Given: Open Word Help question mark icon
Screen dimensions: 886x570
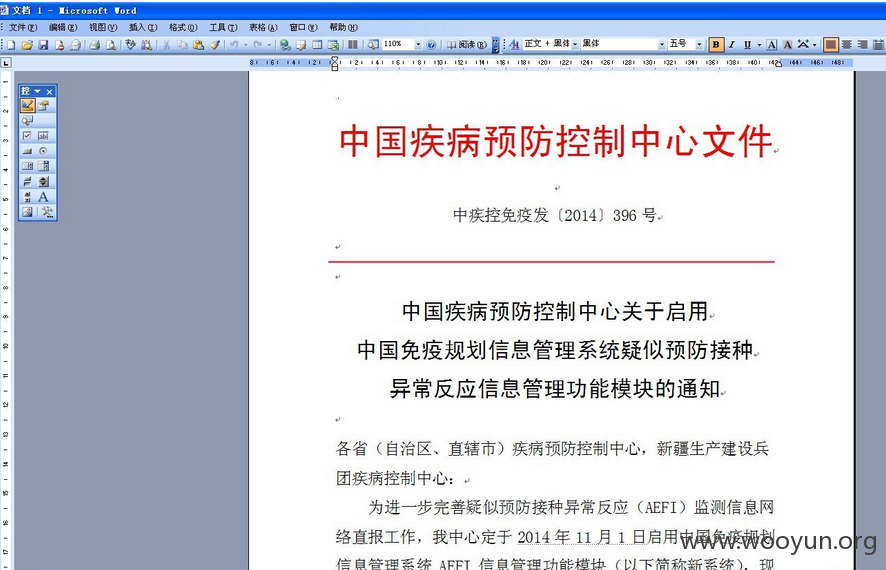Looking at the screenshot, I should pos(431,45).
